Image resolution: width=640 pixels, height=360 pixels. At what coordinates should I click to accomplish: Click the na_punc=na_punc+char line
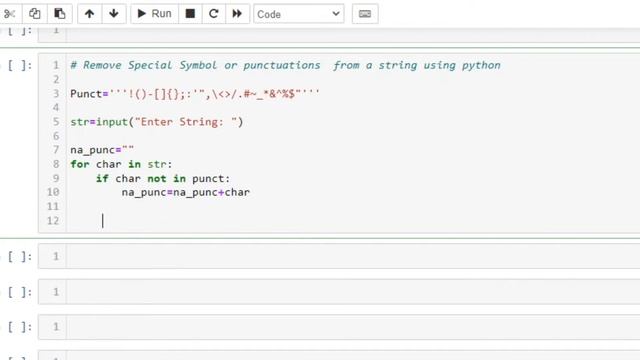tap(186, 193)
